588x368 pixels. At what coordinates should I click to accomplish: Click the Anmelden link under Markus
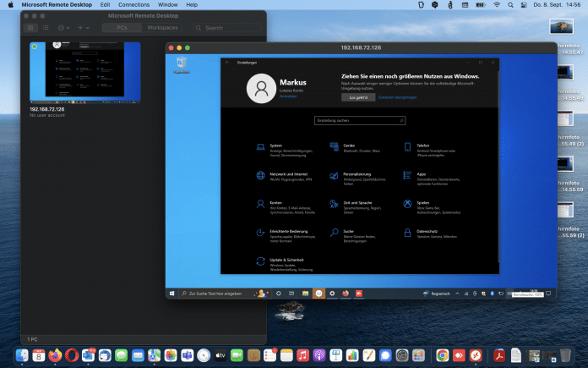pos(288,96)
